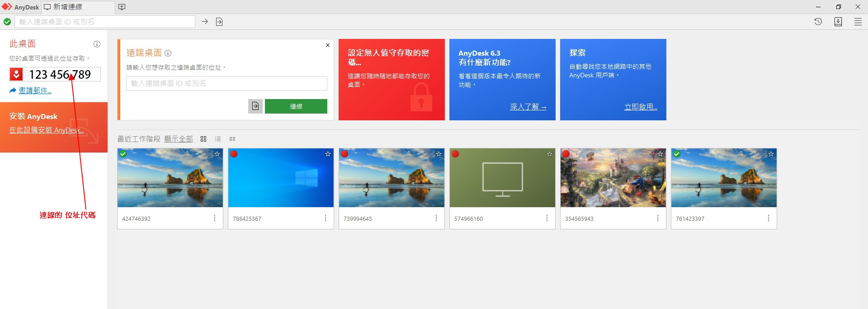Open castle painting thumbnail of session 354565943
Image resolution: width=868 pixels, height=309 pixels.
613,178
